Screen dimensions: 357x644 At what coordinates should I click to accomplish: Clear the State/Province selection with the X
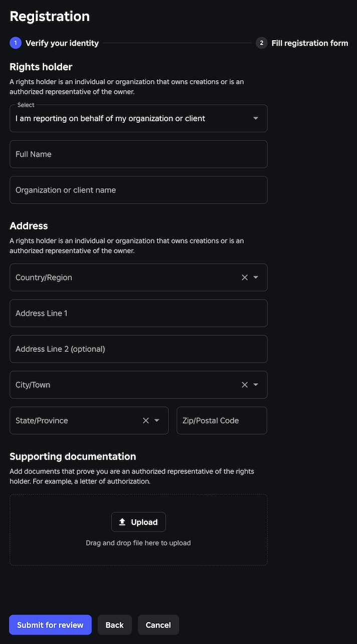[x=145, y=420]
